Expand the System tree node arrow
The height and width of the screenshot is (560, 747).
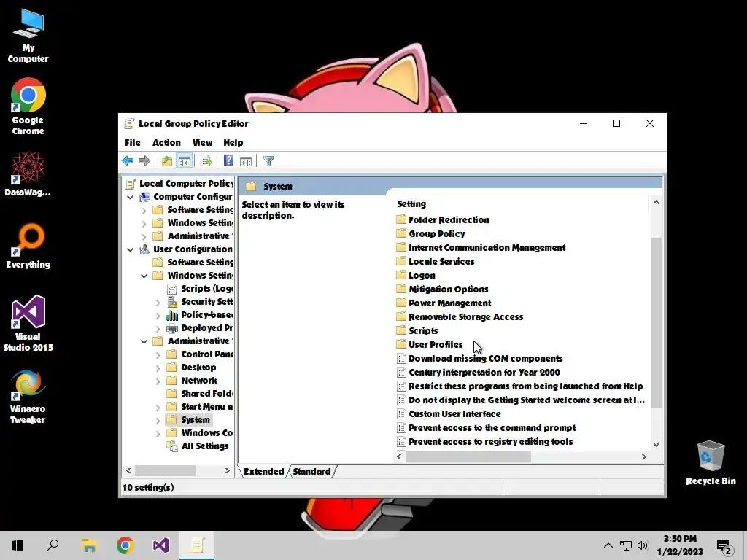click(x=158, y=421)
